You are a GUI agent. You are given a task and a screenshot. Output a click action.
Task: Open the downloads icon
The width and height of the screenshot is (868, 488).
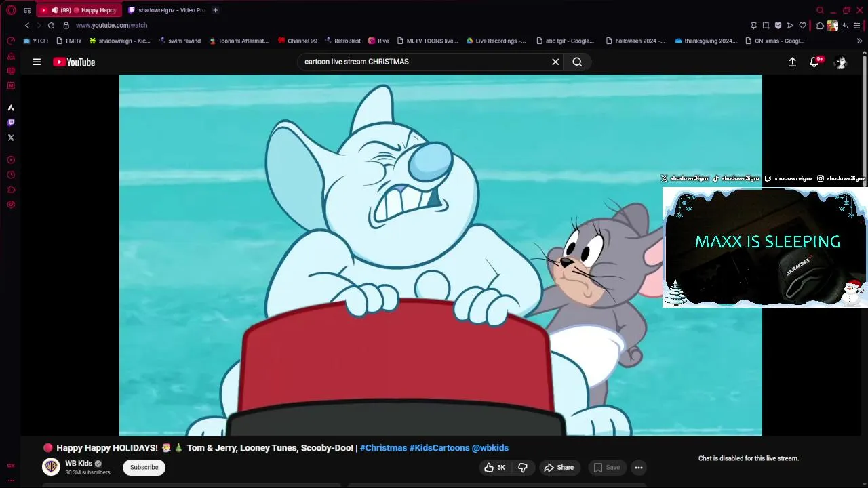pos(844,26)
